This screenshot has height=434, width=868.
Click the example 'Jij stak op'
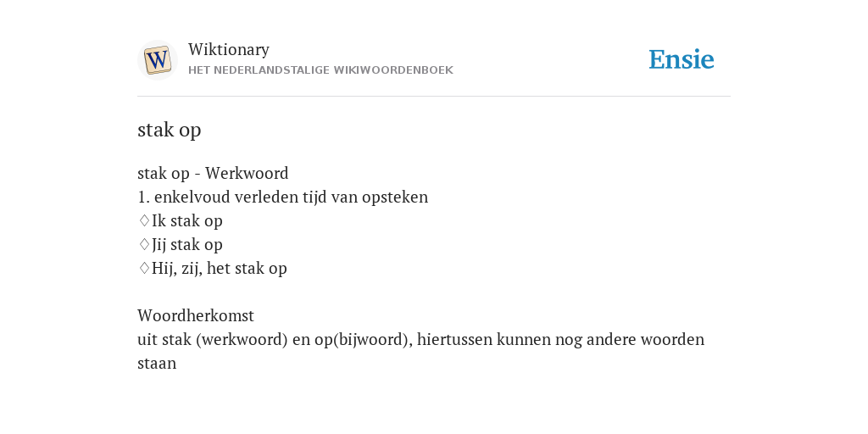[187, 245]
